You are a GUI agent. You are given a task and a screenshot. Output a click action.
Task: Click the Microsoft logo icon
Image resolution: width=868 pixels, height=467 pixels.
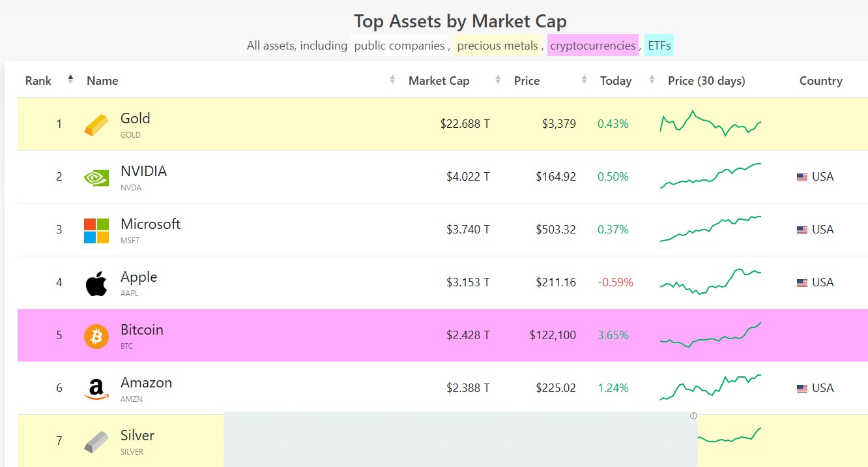96,230
